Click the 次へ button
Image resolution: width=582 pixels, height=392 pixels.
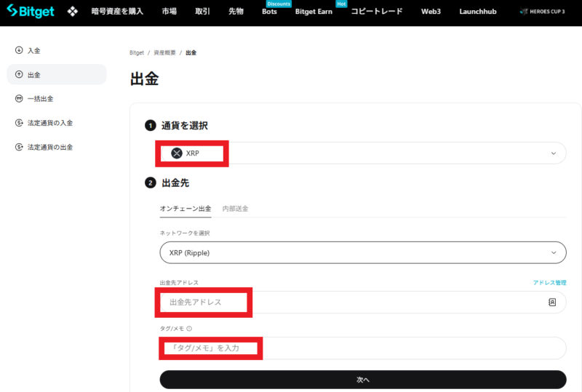pos(363,380)
